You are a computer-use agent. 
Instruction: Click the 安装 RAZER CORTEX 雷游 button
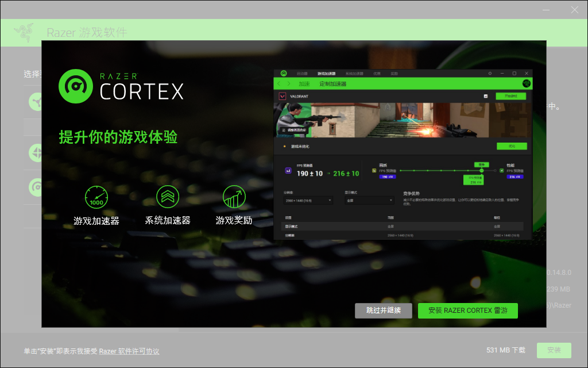pos(467,310)
